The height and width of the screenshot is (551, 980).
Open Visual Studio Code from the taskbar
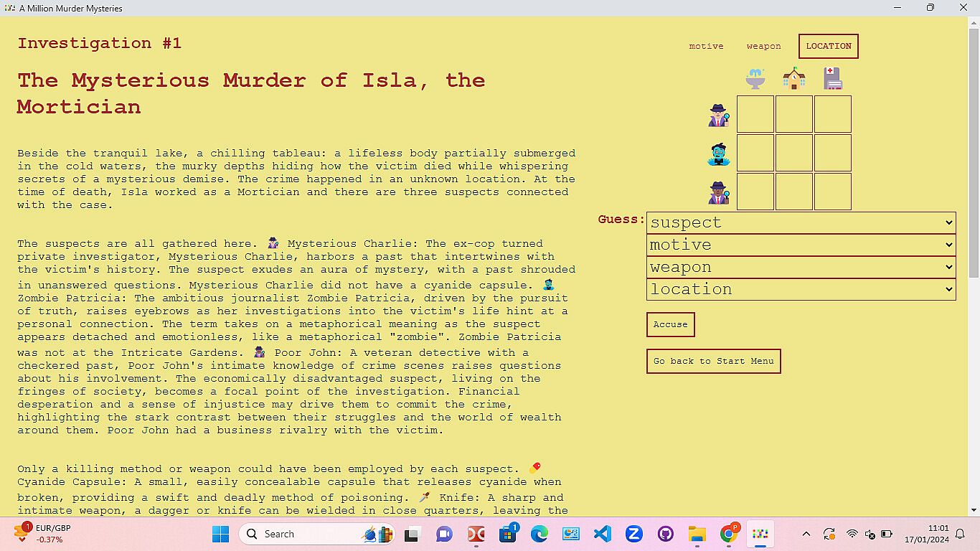coord(603,534)
